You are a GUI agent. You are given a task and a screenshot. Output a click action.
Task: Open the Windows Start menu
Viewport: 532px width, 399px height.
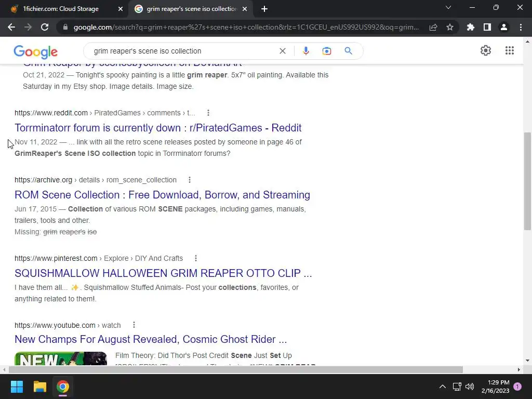point(17,387)
